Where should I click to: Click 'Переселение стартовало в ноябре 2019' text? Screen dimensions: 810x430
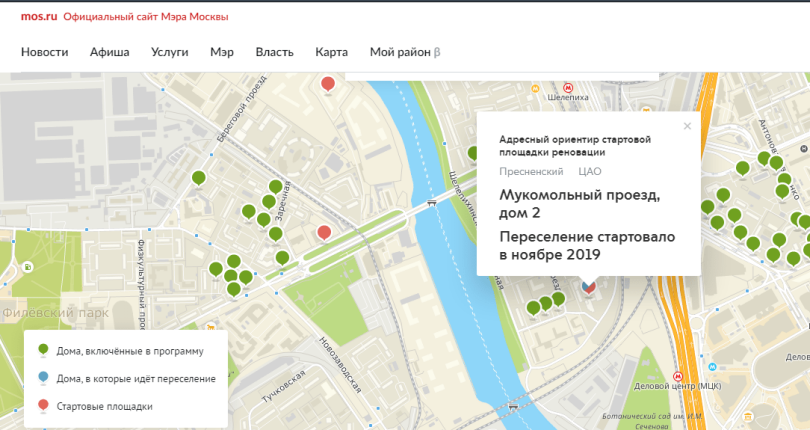pyautogui.click(x=587, y=245)
